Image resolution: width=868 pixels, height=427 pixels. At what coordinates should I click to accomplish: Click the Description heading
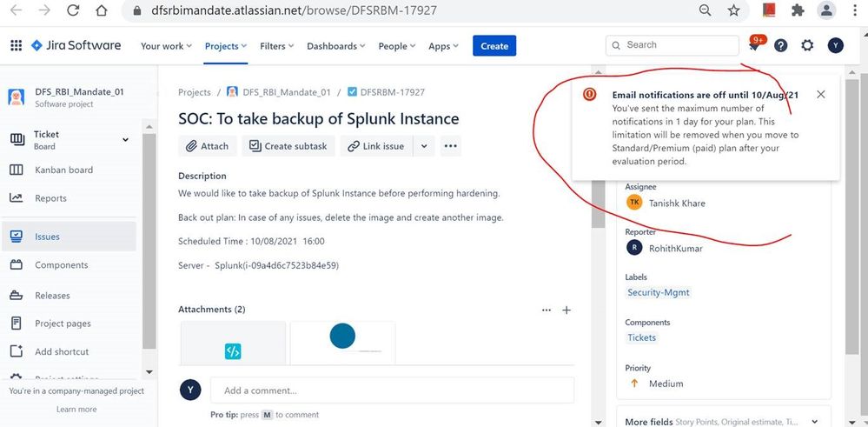[202, 177]
